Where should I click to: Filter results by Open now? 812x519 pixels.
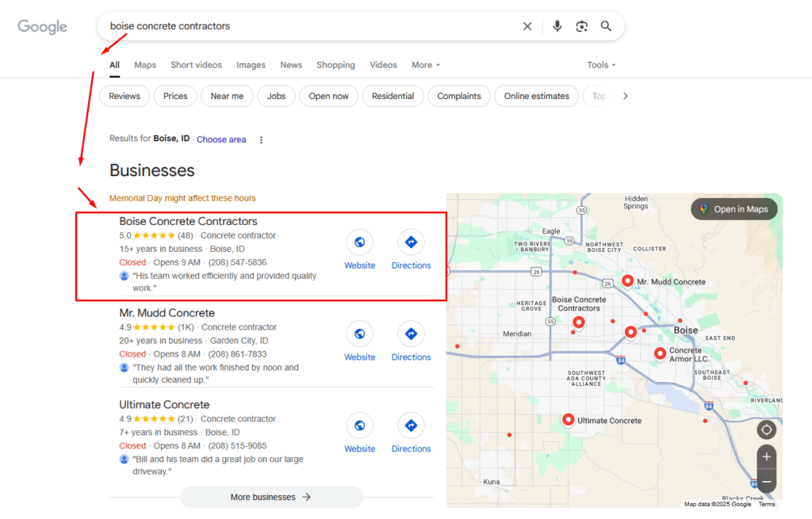click(329, 96)
